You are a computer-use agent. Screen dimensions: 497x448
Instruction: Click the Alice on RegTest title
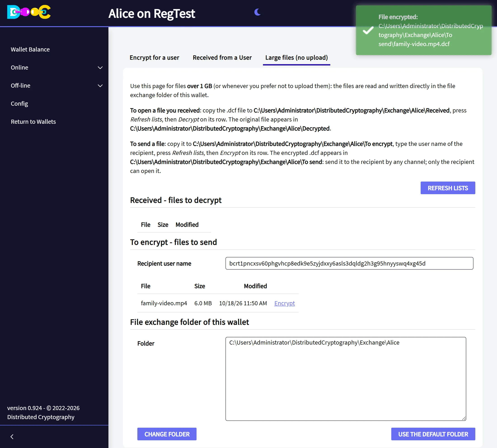point(152,14)
